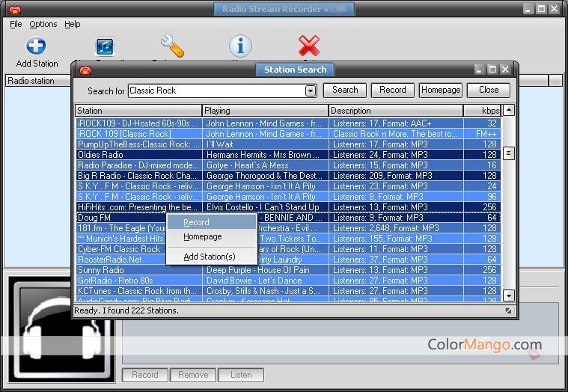The width and height of the screenshot is (568, 392).
Task: Choose Record from the context menu
Action: pyautogui.click(x=196, y=222)
